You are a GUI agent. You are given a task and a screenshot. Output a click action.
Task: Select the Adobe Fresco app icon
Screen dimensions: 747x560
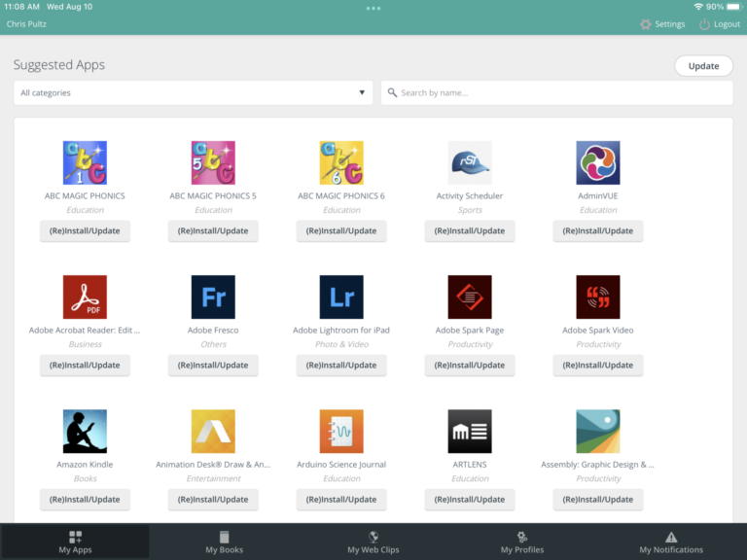[213, 297]
